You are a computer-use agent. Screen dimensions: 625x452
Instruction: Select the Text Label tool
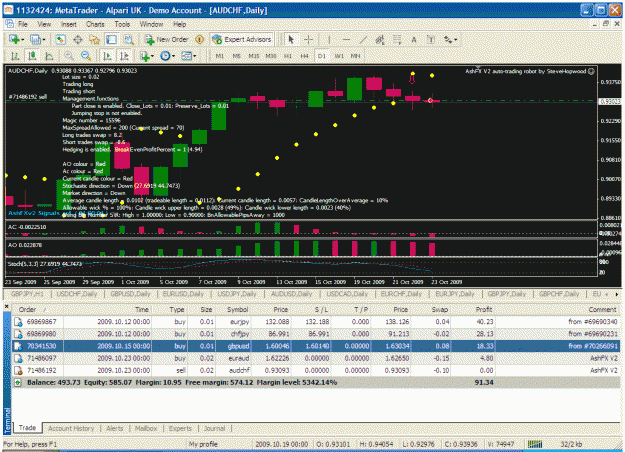click(x=431, y=39)
